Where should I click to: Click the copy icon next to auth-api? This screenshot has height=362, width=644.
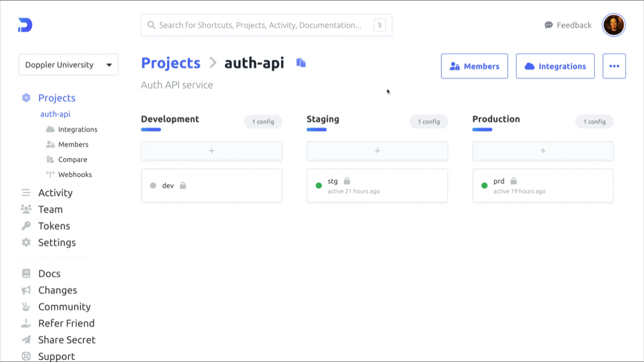click(x=300, y=62)
